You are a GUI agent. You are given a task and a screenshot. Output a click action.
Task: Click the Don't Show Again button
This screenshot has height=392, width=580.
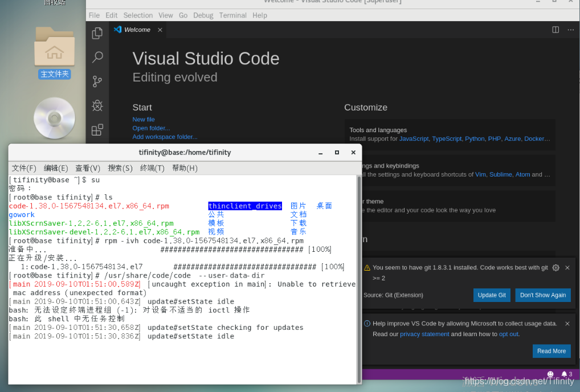(x=543, y=295)
